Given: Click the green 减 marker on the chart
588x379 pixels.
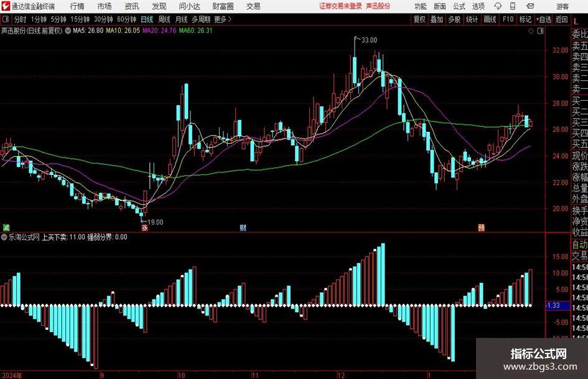Looking at the screenshot, I should 6,227.
